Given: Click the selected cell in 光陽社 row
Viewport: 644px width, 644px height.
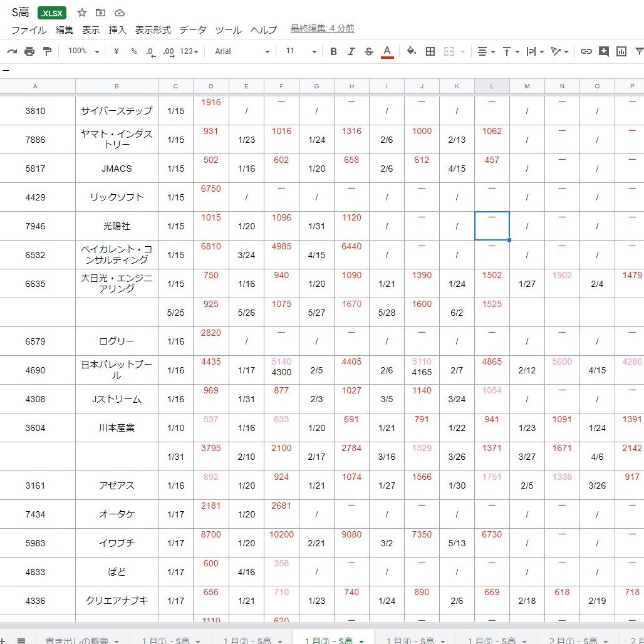Looking at the screenshot, I should pos(492,226).
